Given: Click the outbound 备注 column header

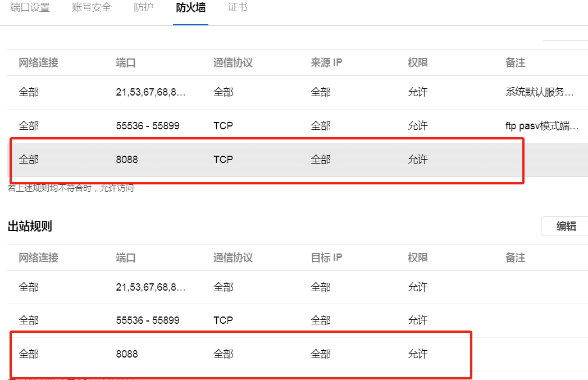Looking at the screenshot, I should pos(515,257).
